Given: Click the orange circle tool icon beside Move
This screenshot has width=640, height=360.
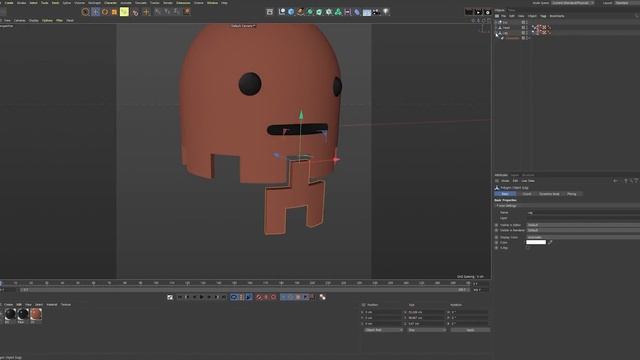Looking at the screenshot, I should 105,12.
